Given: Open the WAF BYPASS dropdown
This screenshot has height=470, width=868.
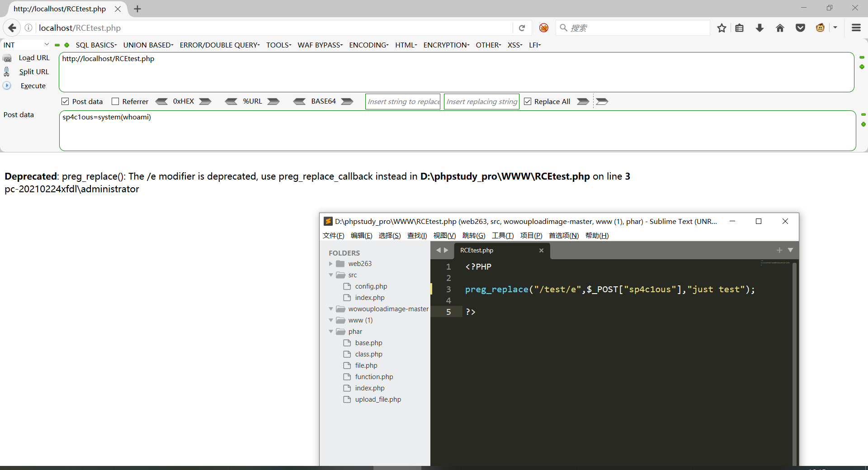Looking at the screenshot, I should tap(320, 45).
